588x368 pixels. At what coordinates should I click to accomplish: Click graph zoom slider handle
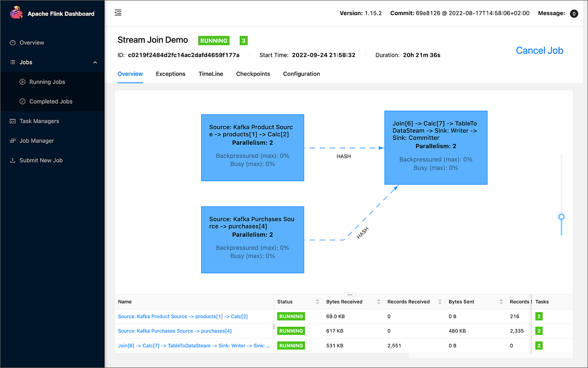(561, 217)
